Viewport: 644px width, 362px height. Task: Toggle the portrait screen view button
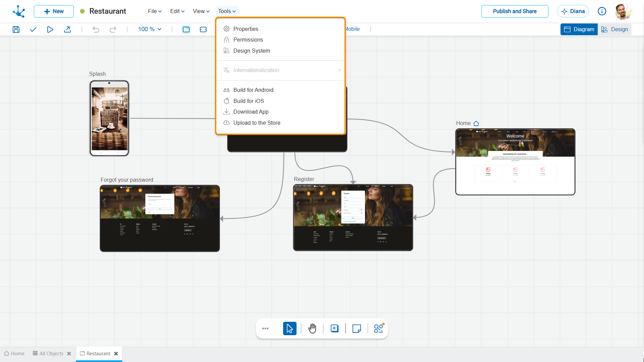186,29
